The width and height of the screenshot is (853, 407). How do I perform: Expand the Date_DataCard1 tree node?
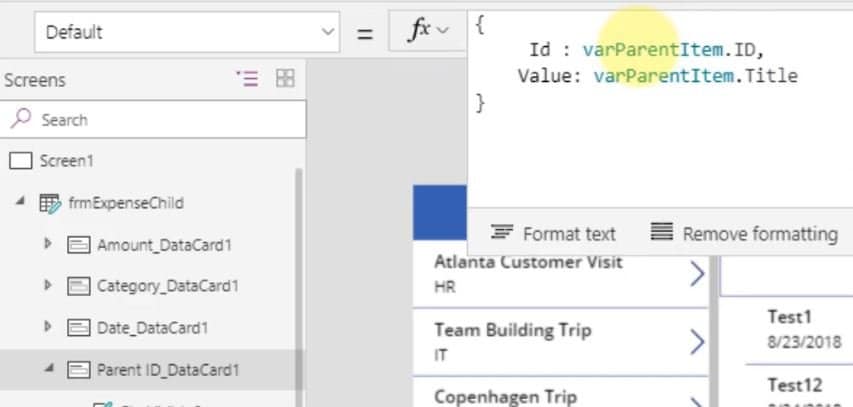tap(48, 328)
